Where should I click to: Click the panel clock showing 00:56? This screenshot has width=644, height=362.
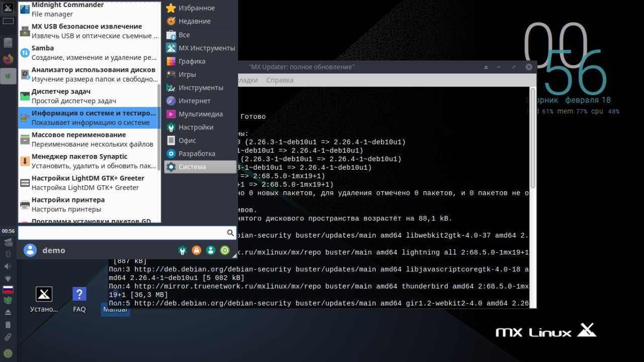(x=8, y=231)
